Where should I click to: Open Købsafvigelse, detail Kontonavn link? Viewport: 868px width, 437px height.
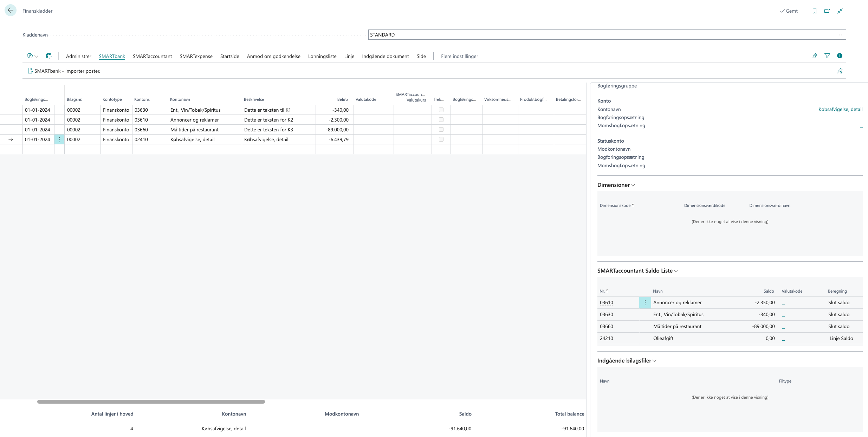[x=840, y=109]
